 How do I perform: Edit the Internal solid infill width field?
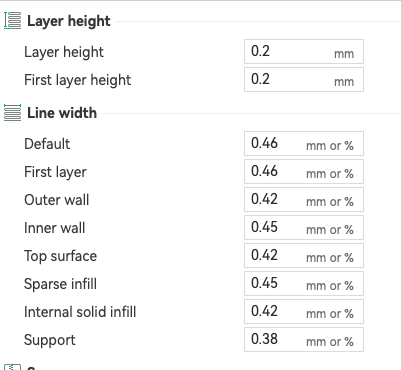[304, 312]
